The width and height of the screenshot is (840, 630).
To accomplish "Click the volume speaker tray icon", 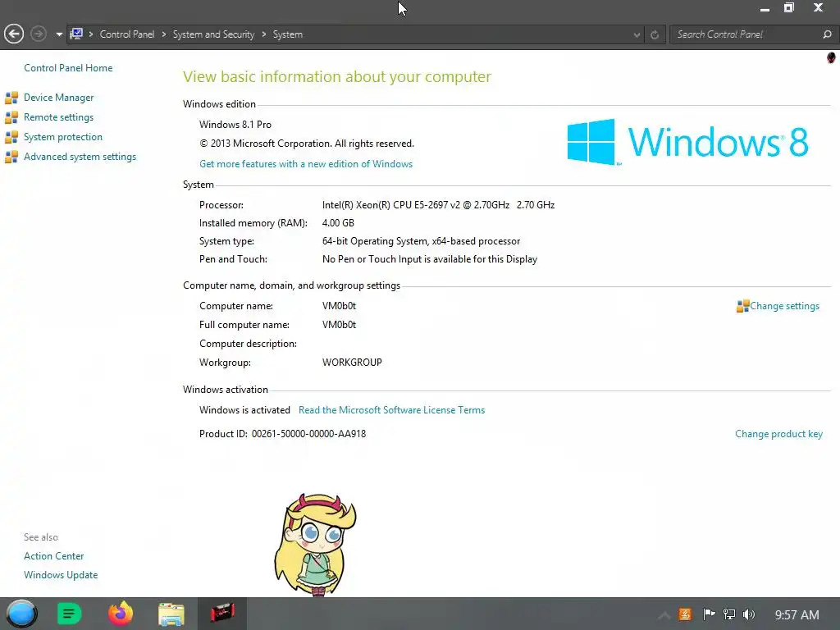I will coord(749,614).
